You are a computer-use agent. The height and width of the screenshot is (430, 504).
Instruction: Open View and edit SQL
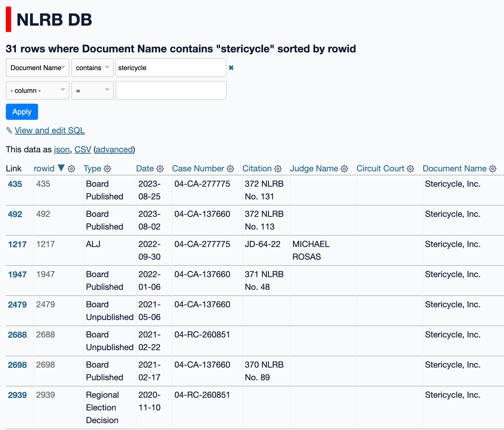pos(50,130)
